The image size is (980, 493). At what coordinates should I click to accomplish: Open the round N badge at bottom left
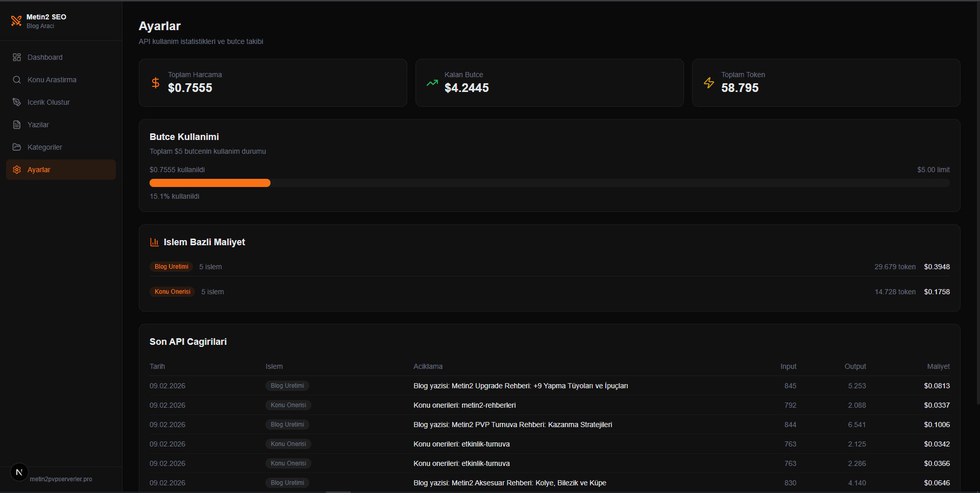[x=19, y=473]
